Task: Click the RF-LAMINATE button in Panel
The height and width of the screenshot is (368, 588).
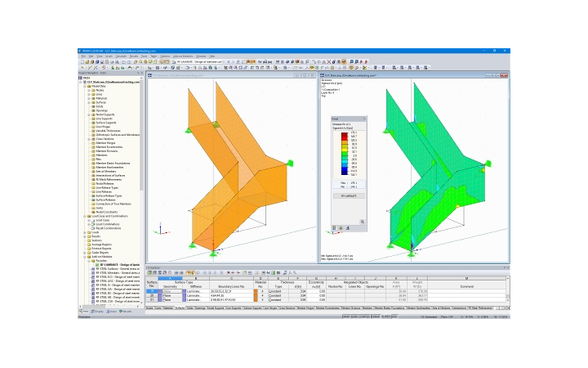Action: click(349, 196)
